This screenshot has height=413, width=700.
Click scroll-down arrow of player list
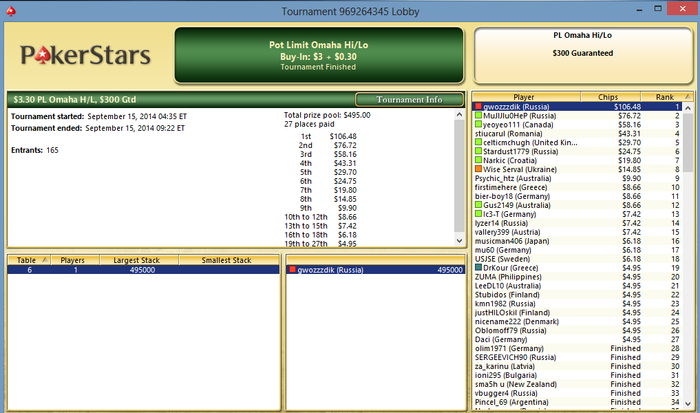688,404
